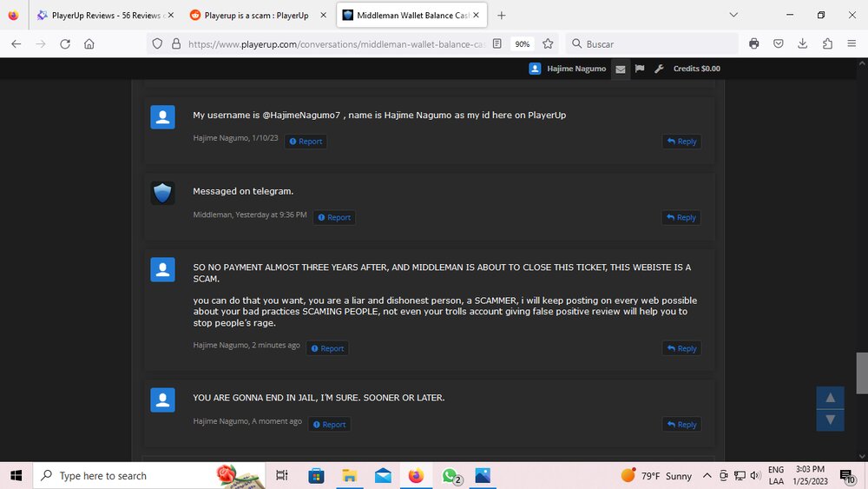Open the Firefox application menu
The height and width of the screenshot is (489, 868).
(852, 43)
